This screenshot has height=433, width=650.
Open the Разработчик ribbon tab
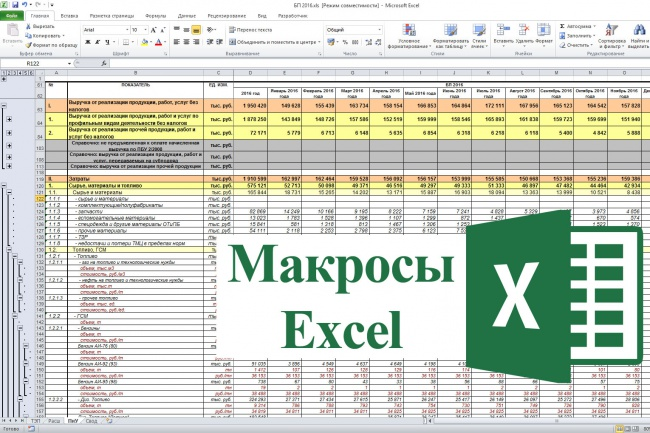[x=292, y=17]
